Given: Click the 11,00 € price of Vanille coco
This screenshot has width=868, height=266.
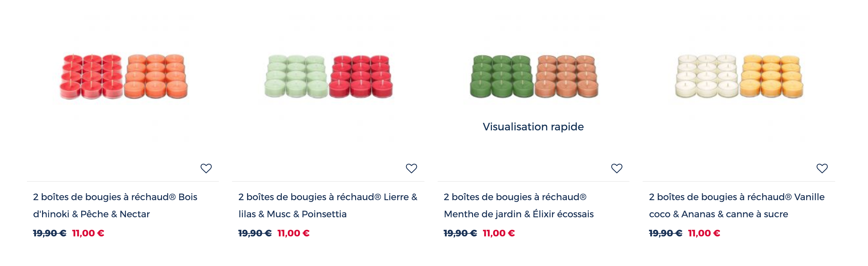Looking at the screenshot, I should point(704,233).
